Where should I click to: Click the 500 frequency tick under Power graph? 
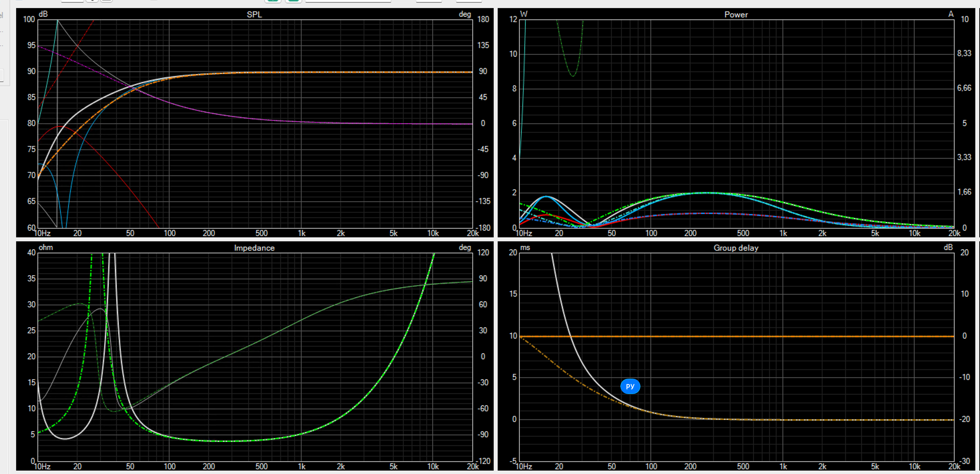(743, 233)
